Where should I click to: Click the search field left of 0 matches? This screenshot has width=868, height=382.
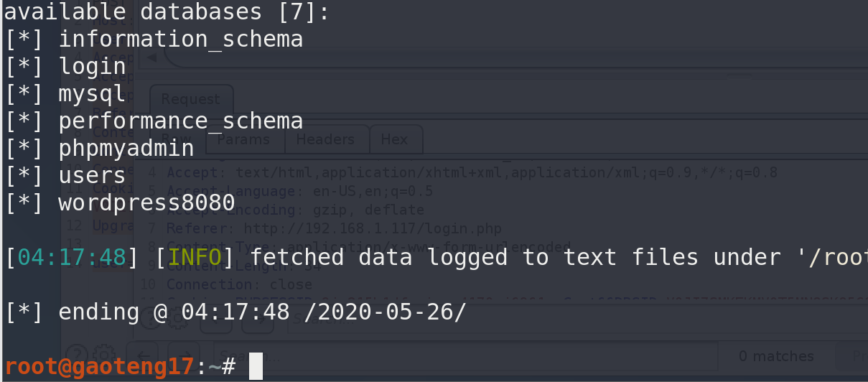pyautogui.click(x=459, y=356)
